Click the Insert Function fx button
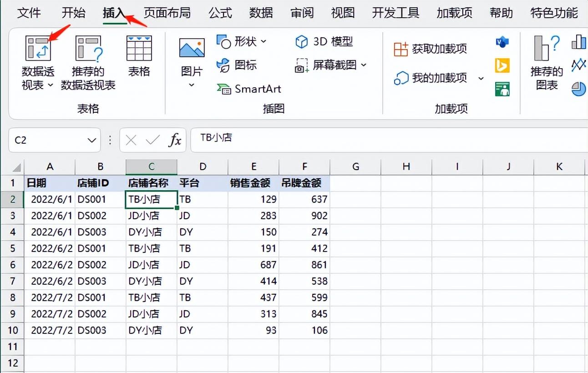 [x=175, y=141]
